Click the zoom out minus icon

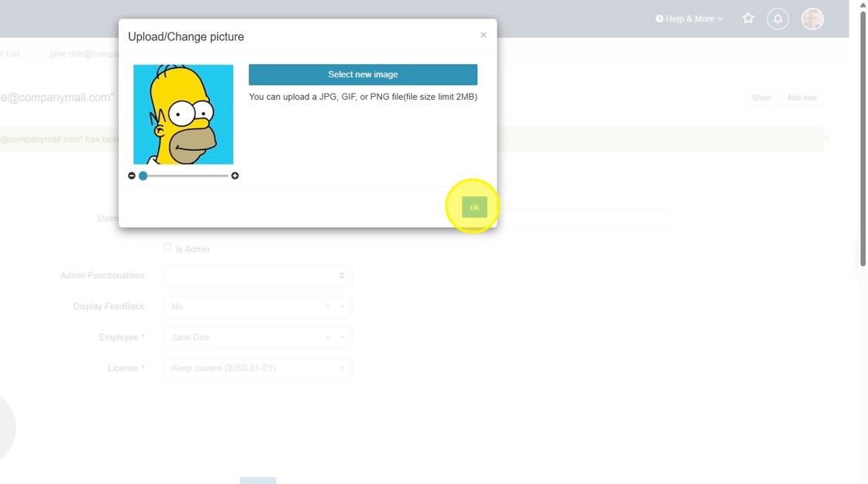[x=132, y=175]
